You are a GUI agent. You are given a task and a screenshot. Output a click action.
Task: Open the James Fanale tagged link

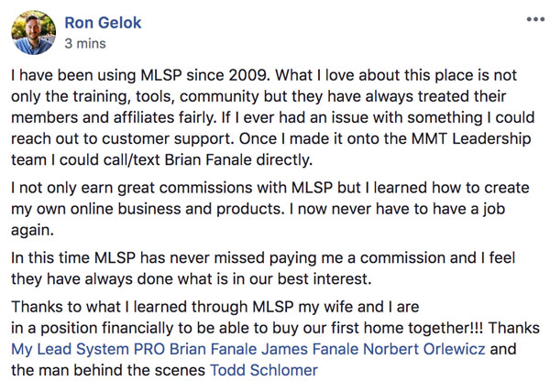point(311,349)
